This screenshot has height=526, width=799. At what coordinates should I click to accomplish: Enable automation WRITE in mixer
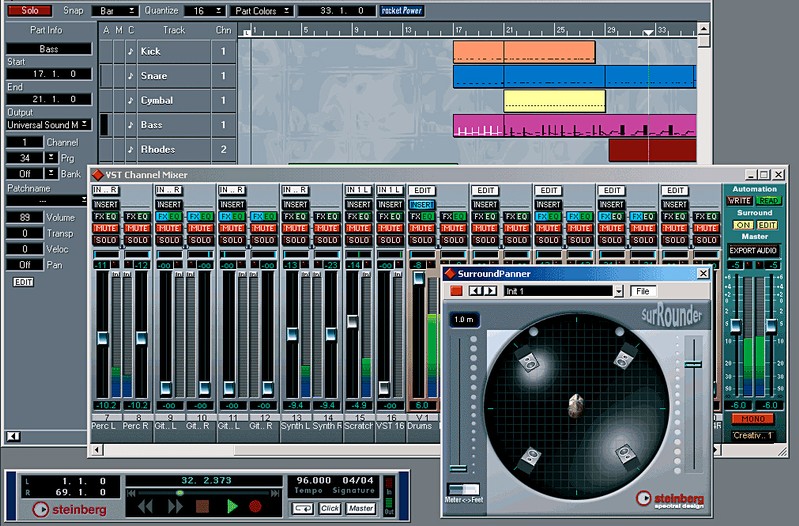coord(739,201)
